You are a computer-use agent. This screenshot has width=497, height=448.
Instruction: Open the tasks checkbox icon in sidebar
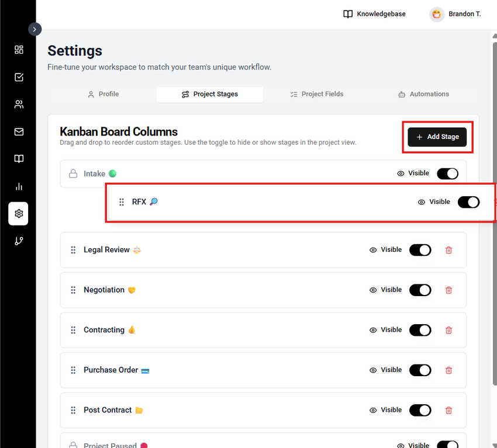point(19,77)
